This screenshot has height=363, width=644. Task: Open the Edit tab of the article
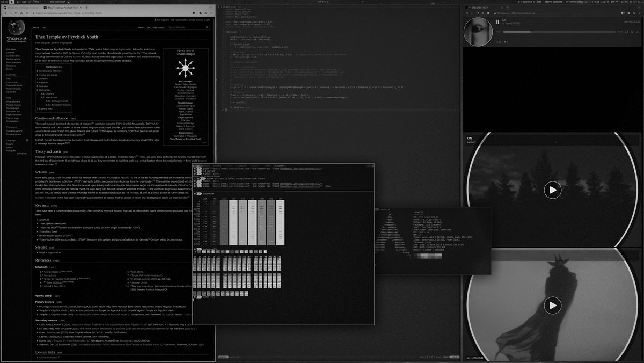coord(148,27)
